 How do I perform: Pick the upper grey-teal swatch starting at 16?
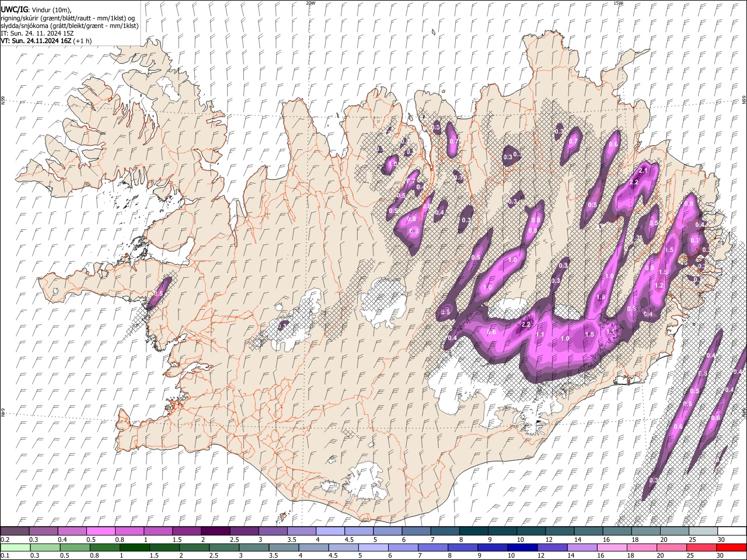617,531
